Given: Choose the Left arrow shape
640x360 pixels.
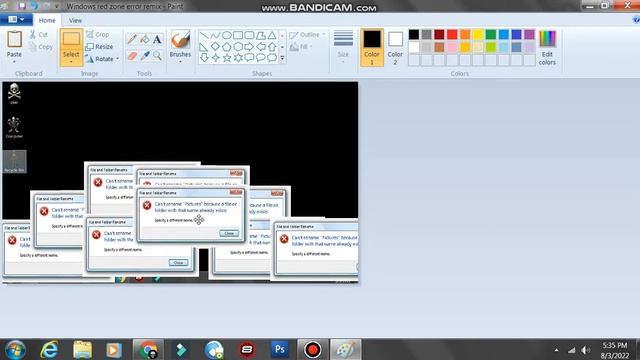Looking at the screenshot, I should (x=260, y=47).
